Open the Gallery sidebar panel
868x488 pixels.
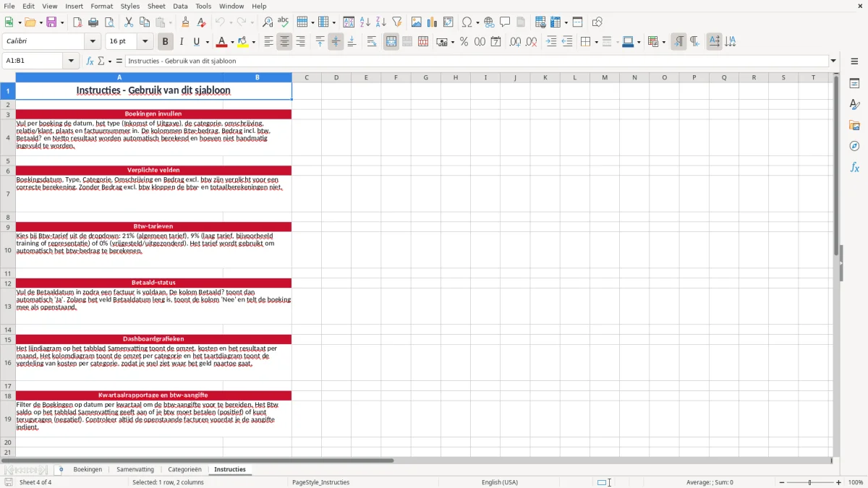tap(854, 125)
